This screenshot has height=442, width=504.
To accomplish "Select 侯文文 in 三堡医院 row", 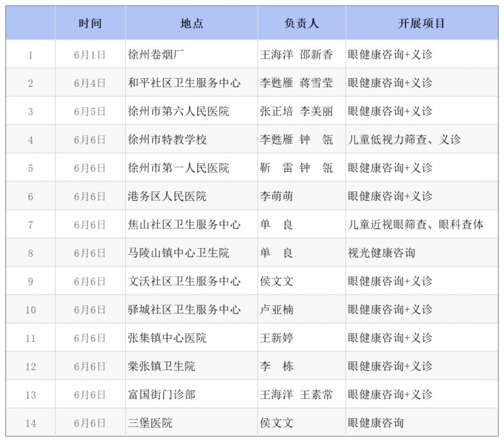I will [277, 422].
